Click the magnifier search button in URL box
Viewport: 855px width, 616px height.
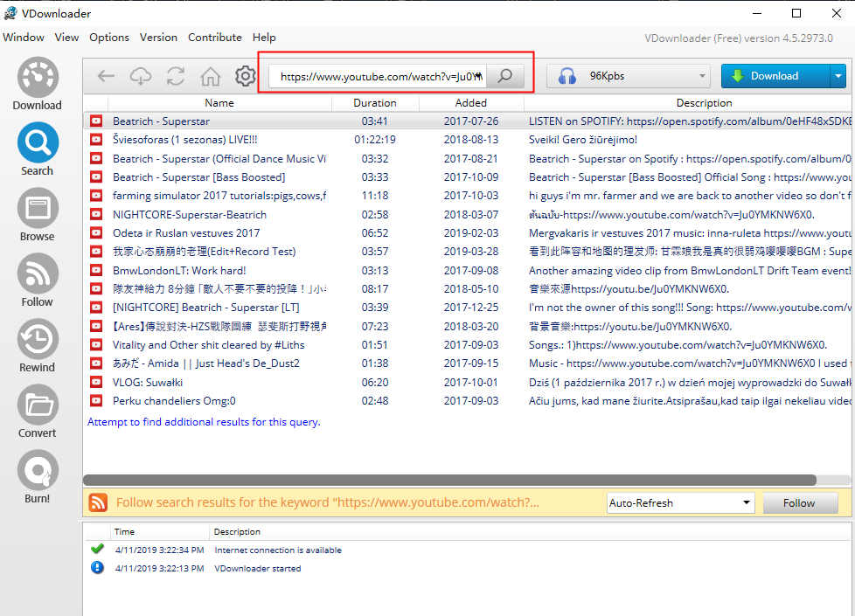coord(505,76)
